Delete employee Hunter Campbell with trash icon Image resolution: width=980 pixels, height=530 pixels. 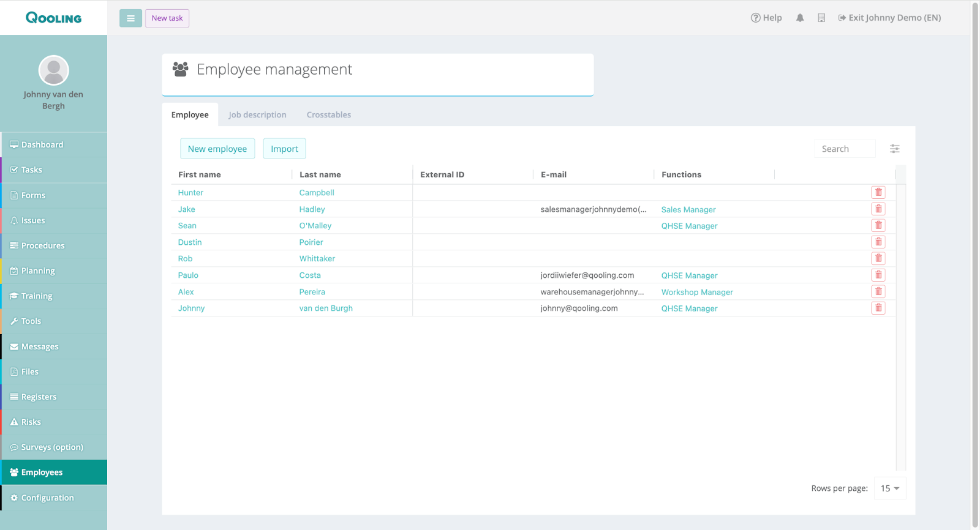click(878, 192)
